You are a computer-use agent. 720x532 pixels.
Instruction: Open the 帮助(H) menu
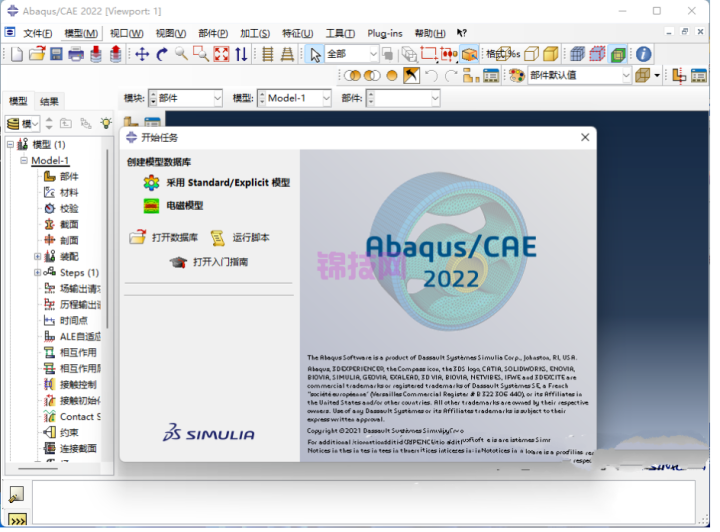click(x=430, y=33)
